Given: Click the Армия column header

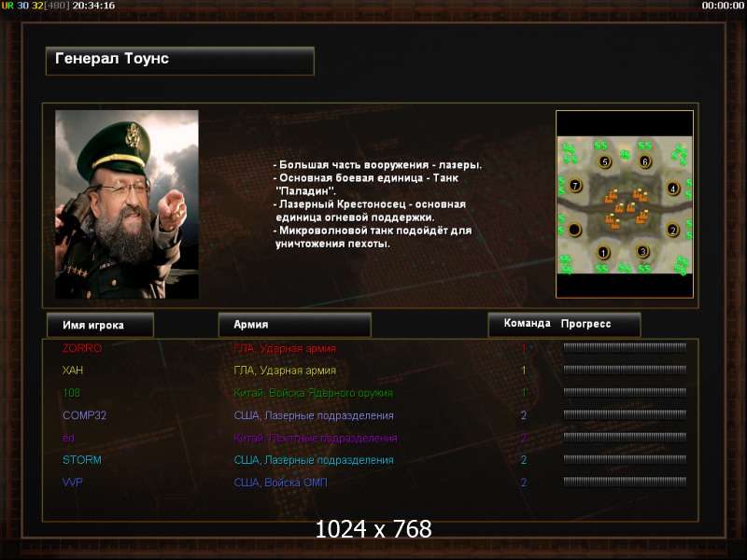Looking at the screenshot, I should tap(294, 324).
